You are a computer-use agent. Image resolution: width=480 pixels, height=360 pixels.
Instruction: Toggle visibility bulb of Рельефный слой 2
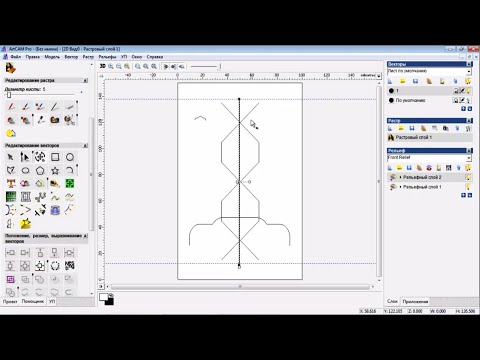(468, 177)
